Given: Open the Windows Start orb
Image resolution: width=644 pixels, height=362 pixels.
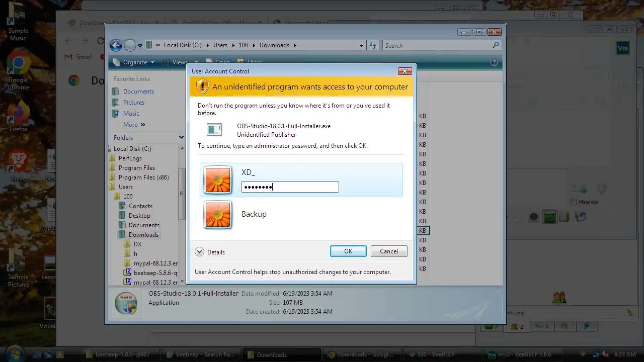Looking at the screenshot, I should tap(14, 353).
